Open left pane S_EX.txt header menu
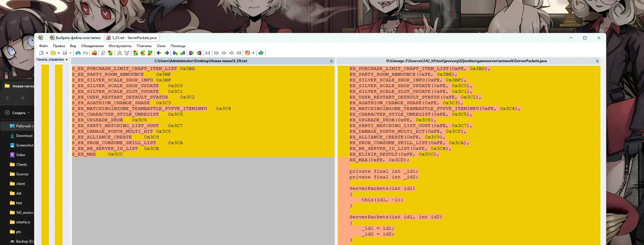The width and height of the screenshot is (644, 245). coord(331,61)
